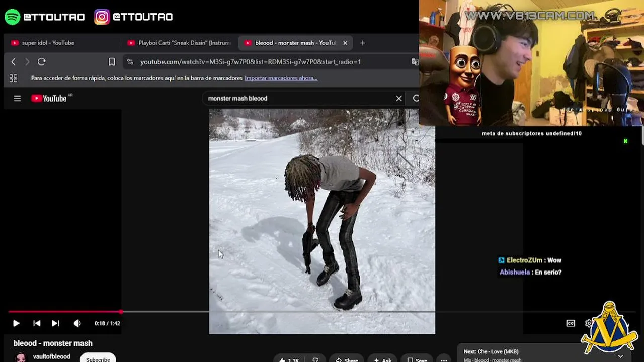
Task: Go to the YouTube home logo
Action: point(49,99)
